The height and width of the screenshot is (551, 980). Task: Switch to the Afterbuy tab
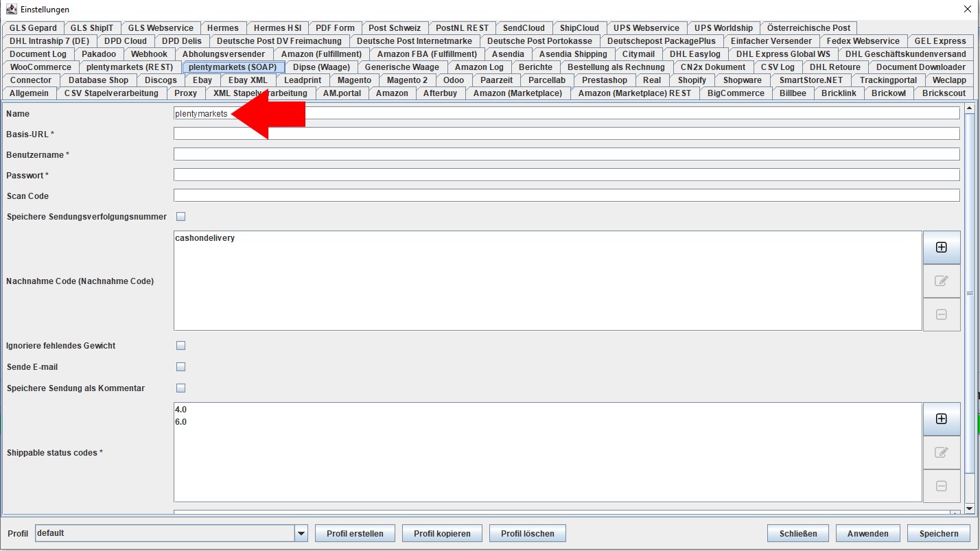(x=440, y=93)
